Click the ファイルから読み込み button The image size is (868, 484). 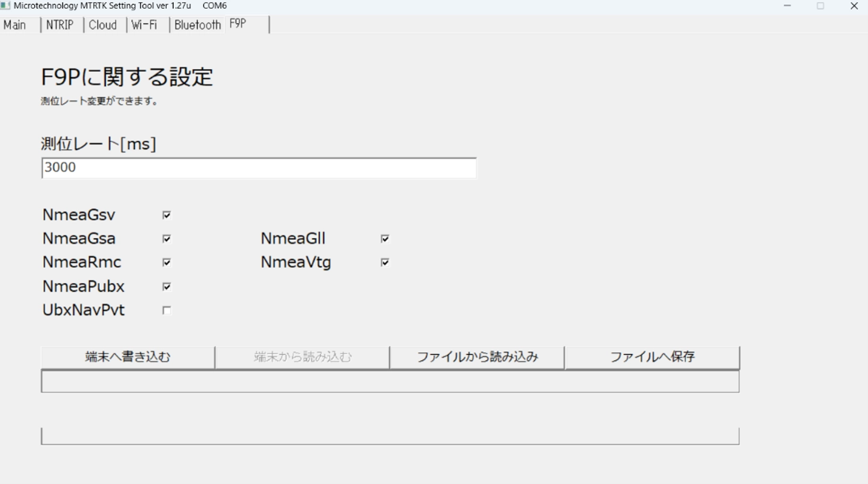[x=477, y=357]
